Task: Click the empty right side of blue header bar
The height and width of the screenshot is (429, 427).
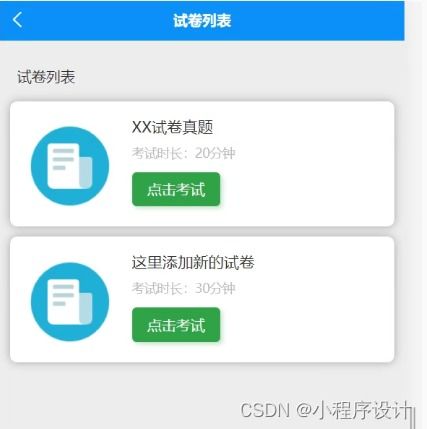Action: [317, 20]
